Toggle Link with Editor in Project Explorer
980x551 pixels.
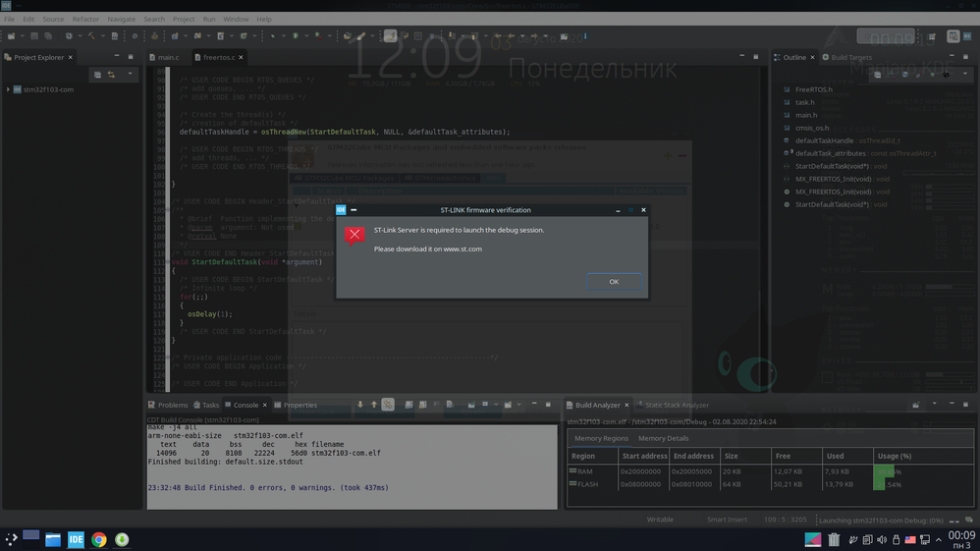111,75
